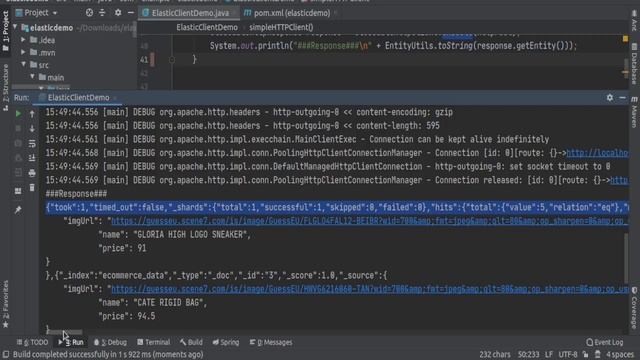Open GLORIA HIGH LOGO SNEAKER image URL
This screenshot has height=360, width=640.
369,221
